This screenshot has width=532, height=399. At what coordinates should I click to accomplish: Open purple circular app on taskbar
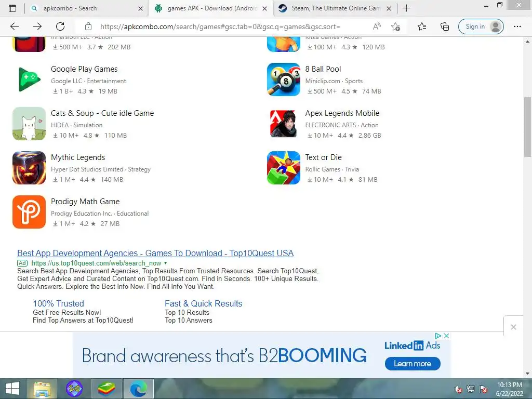[74, 389]
